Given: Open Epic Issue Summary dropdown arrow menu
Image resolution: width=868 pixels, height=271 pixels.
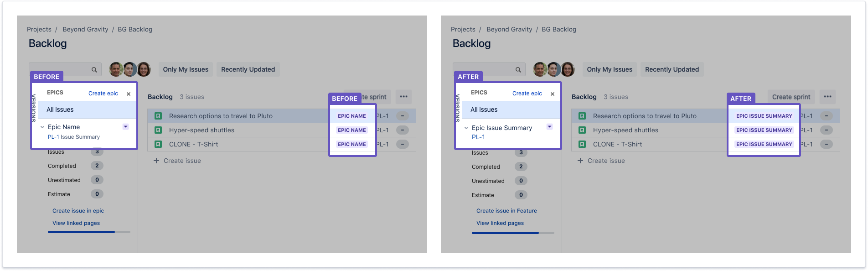Looking at the screenshot, I should (x=550, y=127).
